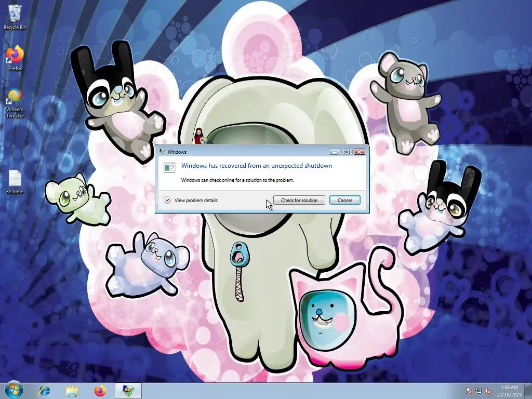Image resolution: width=532 pixels, height=399 pixels.
Task: Close the Windows recovery dialog
Action: point(360,152)
